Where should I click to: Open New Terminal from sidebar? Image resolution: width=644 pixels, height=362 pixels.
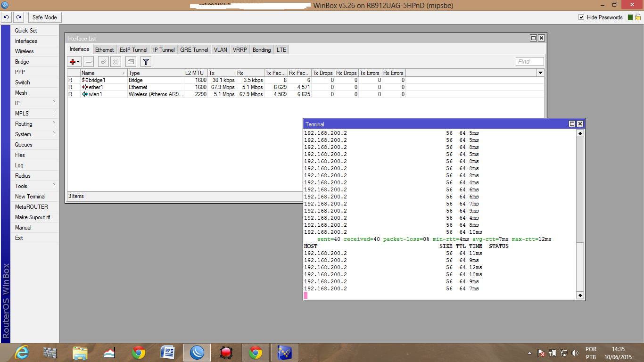click(30, 197)
